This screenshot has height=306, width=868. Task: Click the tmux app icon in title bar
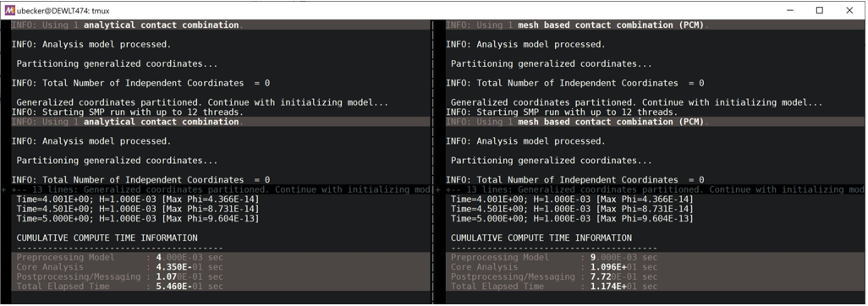[8, 10]
